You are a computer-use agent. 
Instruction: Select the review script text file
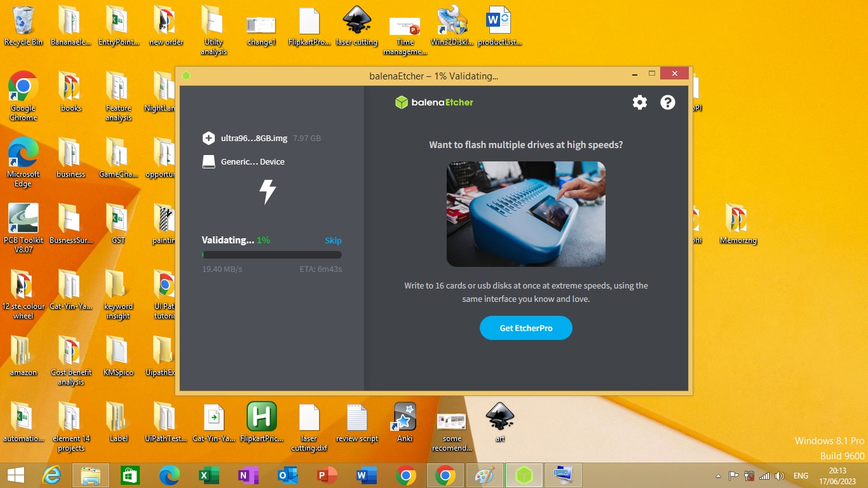coord(357,422)
